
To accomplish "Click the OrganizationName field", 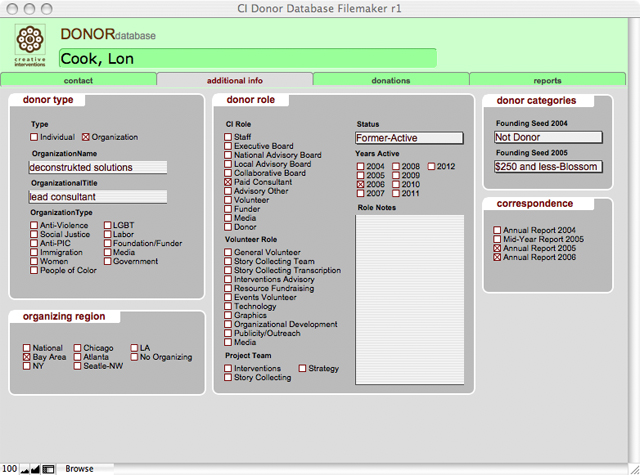I will point(97,167).
